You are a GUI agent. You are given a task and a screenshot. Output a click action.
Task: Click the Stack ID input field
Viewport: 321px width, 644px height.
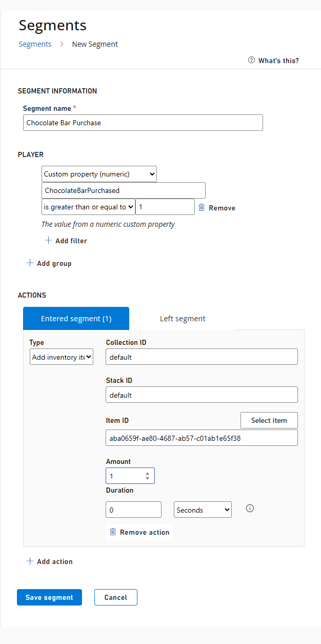click(x=202, y=395)
